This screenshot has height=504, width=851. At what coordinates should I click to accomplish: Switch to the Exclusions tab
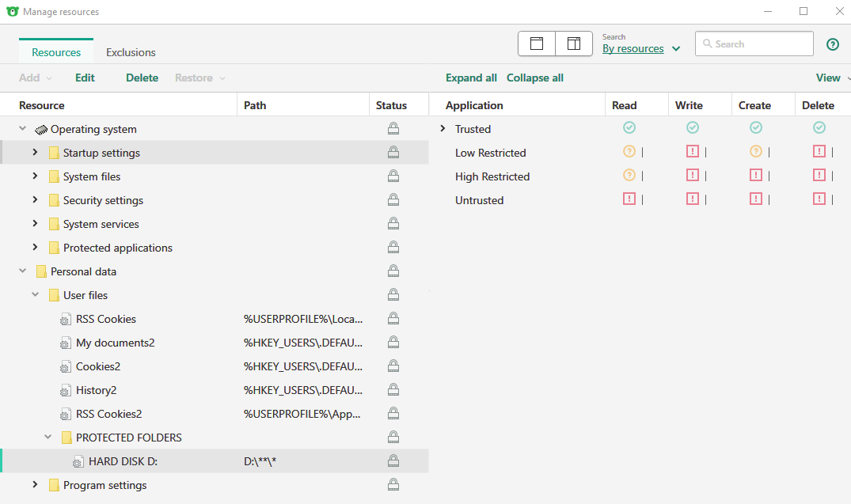[131, 52]
